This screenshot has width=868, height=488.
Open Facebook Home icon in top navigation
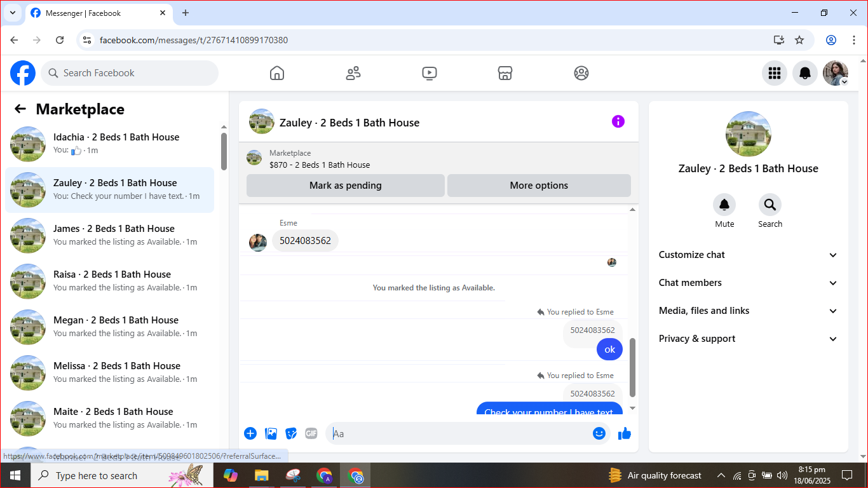coord(277,73)
